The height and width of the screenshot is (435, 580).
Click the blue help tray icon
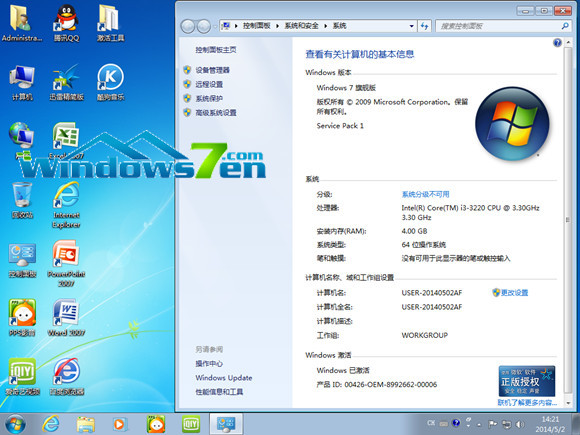tap(456, 423)
